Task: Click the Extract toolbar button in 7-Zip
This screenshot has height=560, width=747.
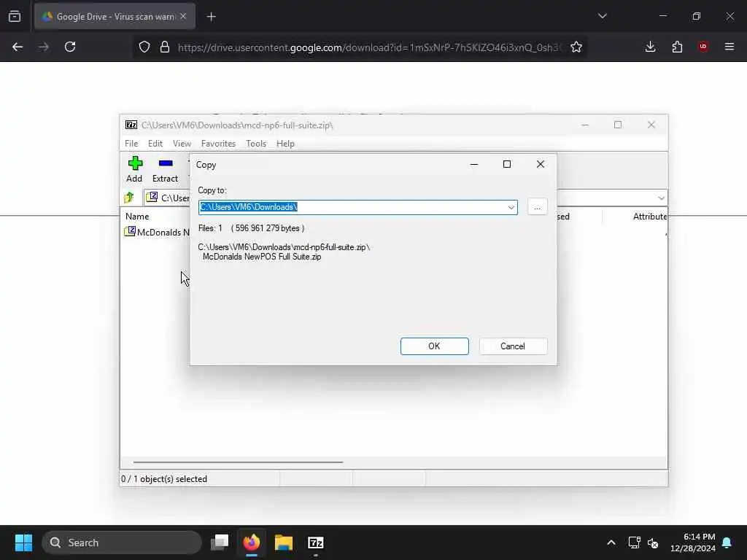Action: click(165, 169)
